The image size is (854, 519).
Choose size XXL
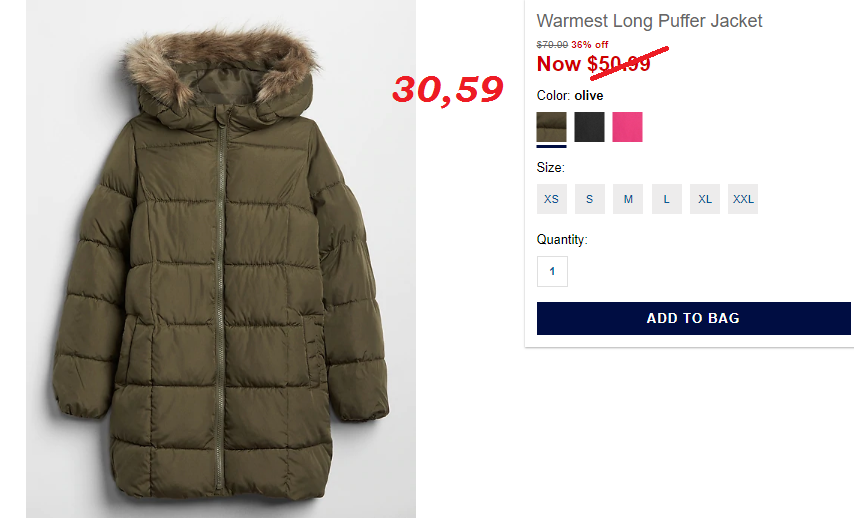coord(743,199)
